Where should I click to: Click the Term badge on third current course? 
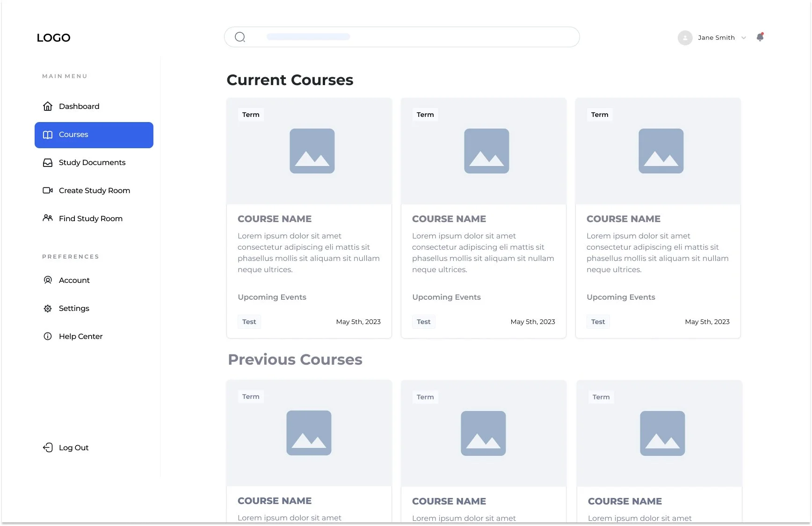click(600, 115)
